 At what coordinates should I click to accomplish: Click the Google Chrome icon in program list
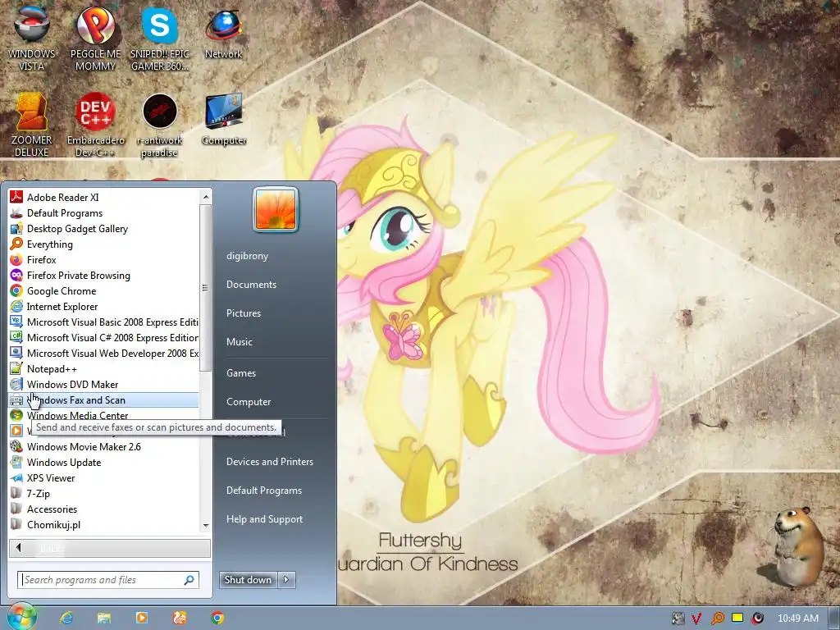pyautogui.click(x=16, y=291)
